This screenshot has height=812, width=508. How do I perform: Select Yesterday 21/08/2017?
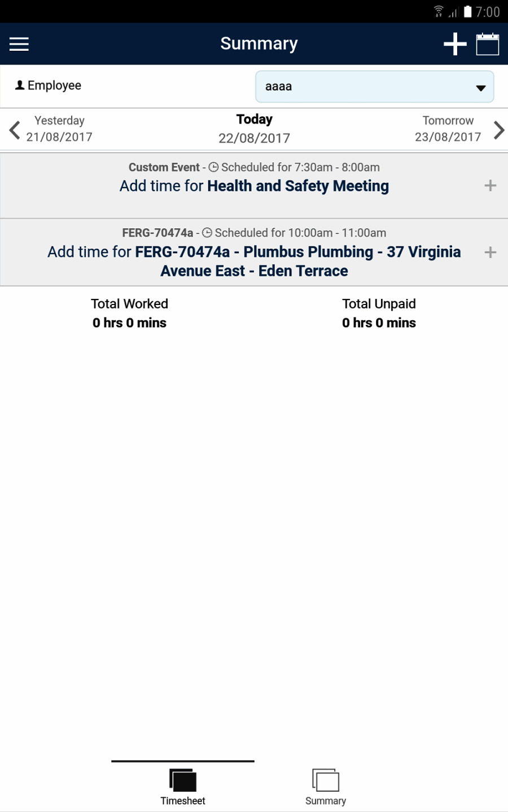tap(59, 129)
